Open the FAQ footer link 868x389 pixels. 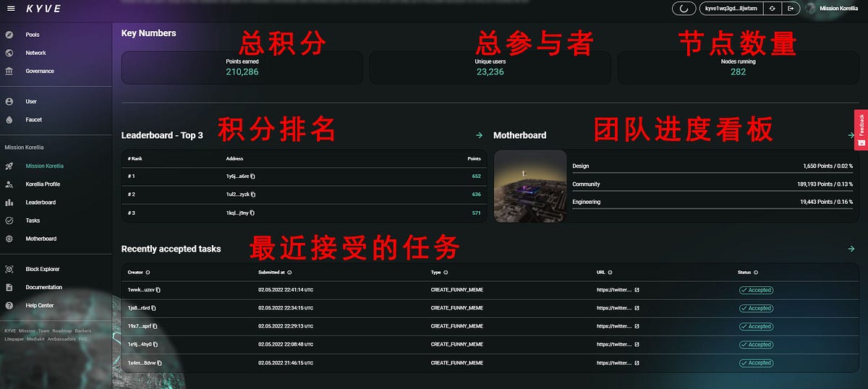82,338
